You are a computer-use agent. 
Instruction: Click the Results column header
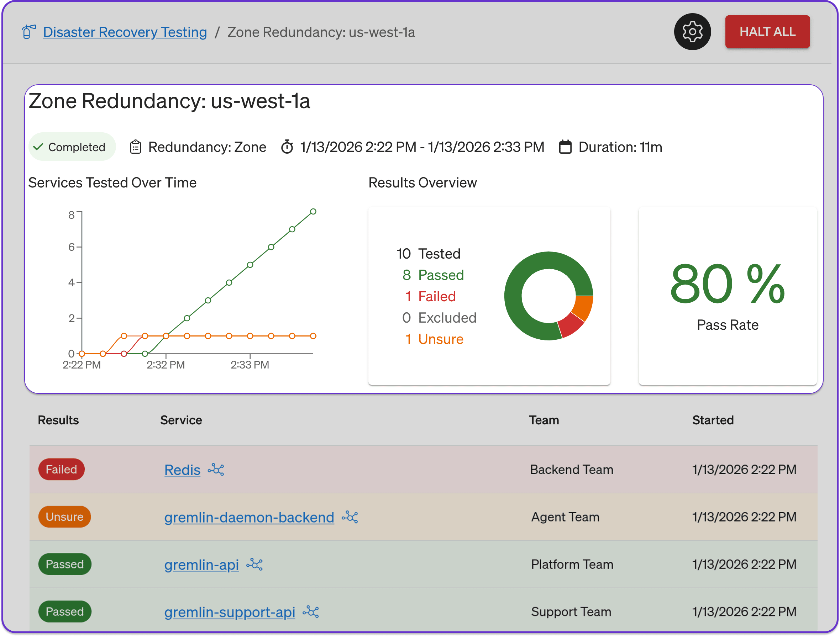[x=58, y=420]
